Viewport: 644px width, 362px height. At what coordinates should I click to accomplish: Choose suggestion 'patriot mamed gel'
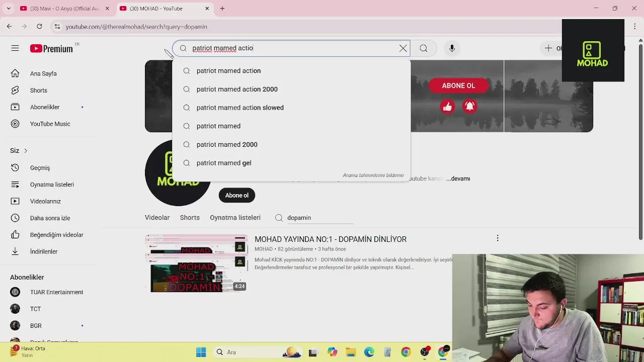(291, 163)
